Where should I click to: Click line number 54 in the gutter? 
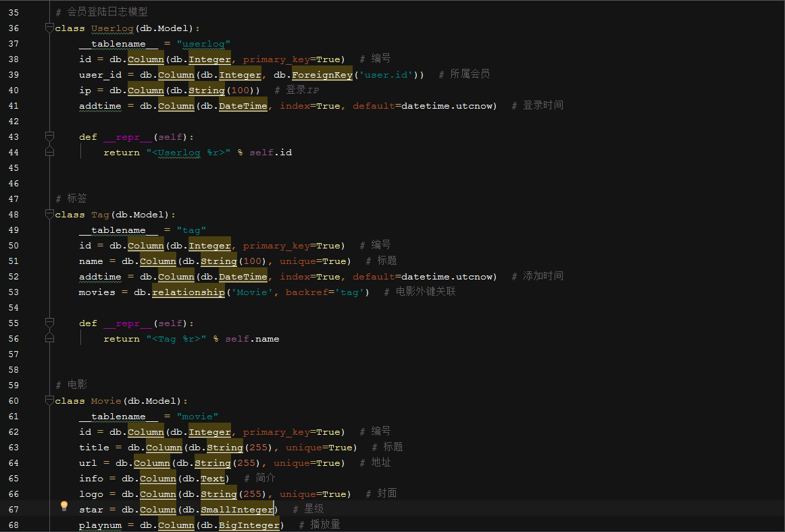[14, 307]
